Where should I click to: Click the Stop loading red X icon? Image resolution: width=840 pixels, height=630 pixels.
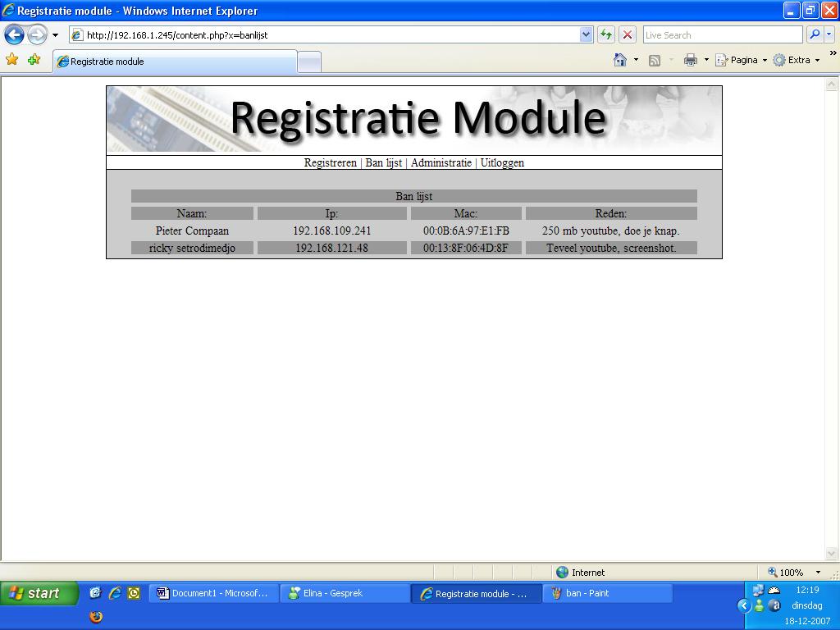click(x=628, y=34)
